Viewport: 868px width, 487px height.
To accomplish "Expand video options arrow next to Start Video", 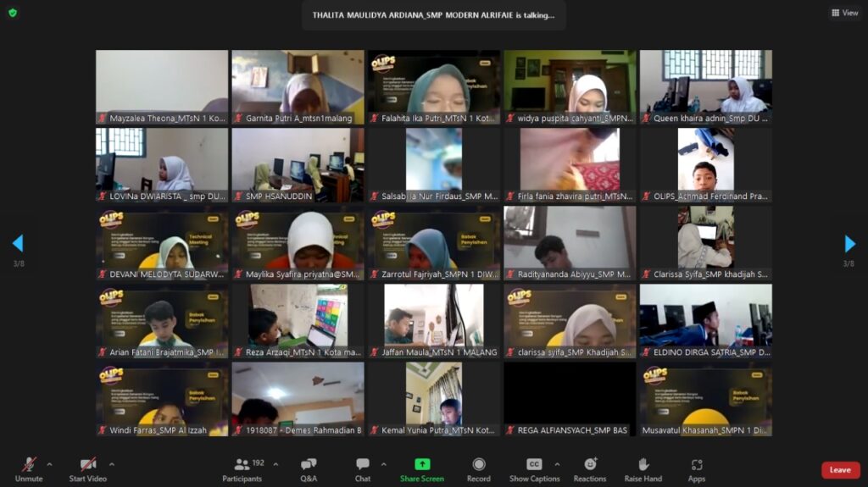I will click(x=111, y=464).
